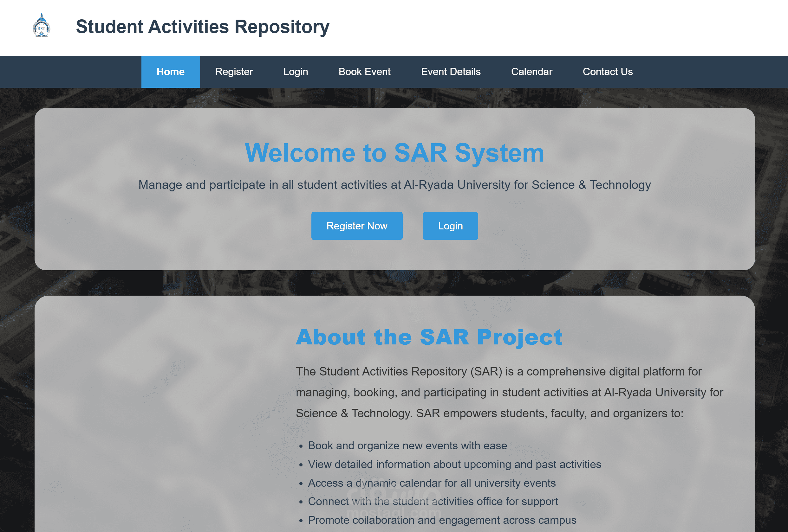The height and width of the screenshot is (532, 788).
Task: Navigate to Book Event section
Action: pyautogui.click(x=364, y=72)
